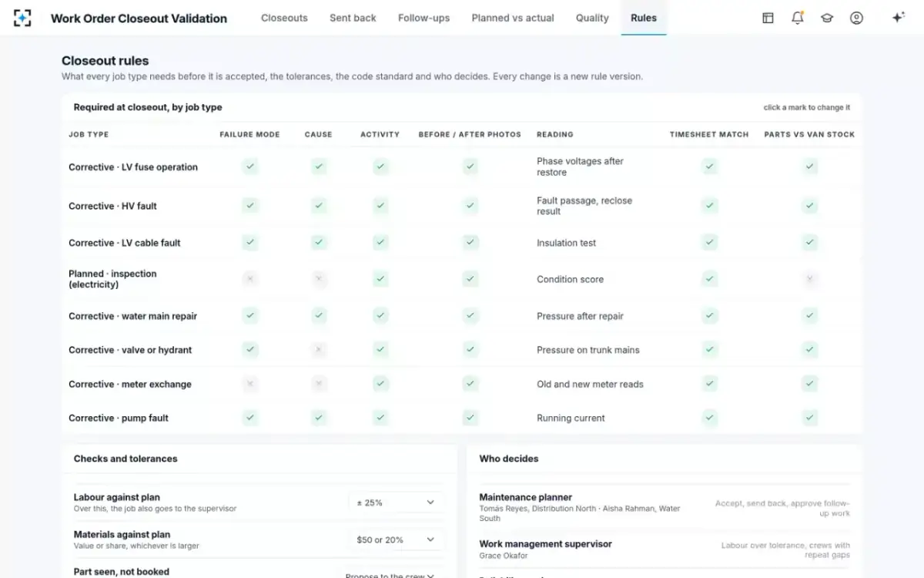Toggle Failure mode for pump fault

249,418
